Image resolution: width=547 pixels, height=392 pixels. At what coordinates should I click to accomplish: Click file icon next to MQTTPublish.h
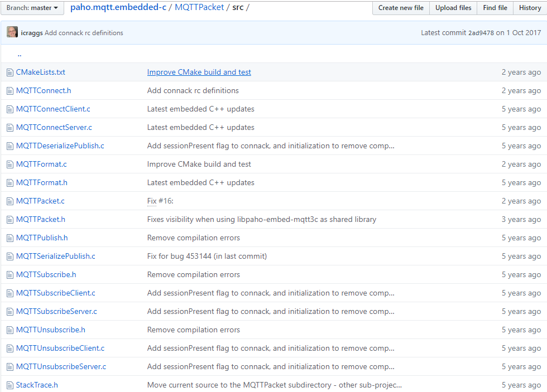point(10,238)
